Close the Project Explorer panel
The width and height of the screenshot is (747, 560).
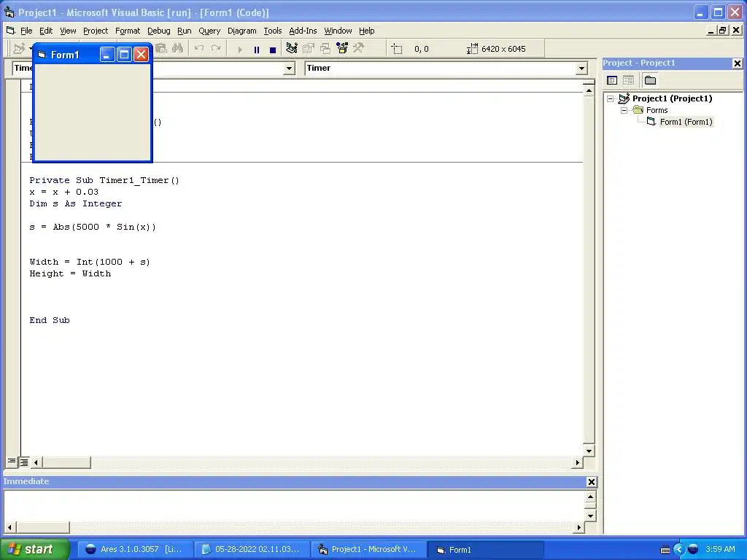[x=737, y=63]
